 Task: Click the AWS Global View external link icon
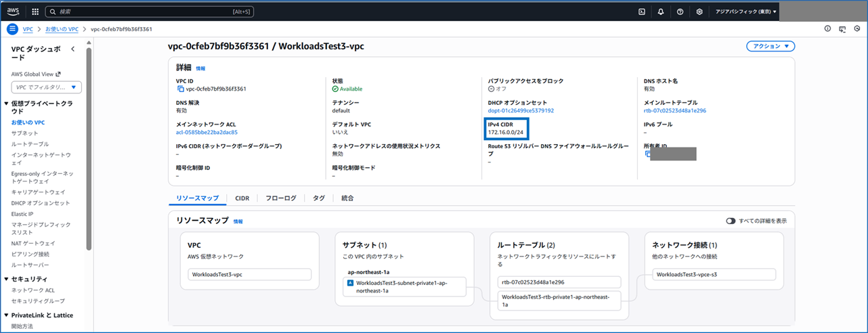coord(58,74)
